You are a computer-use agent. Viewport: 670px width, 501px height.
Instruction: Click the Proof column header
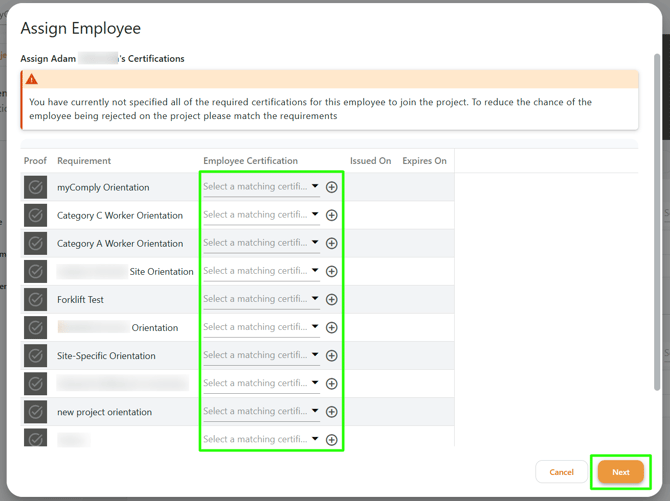coord(35,161)
